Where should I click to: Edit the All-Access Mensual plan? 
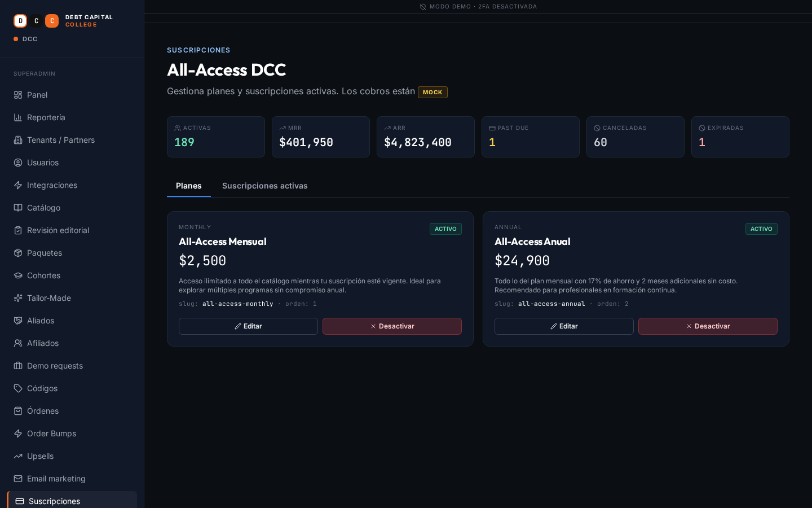click(248, 326)
